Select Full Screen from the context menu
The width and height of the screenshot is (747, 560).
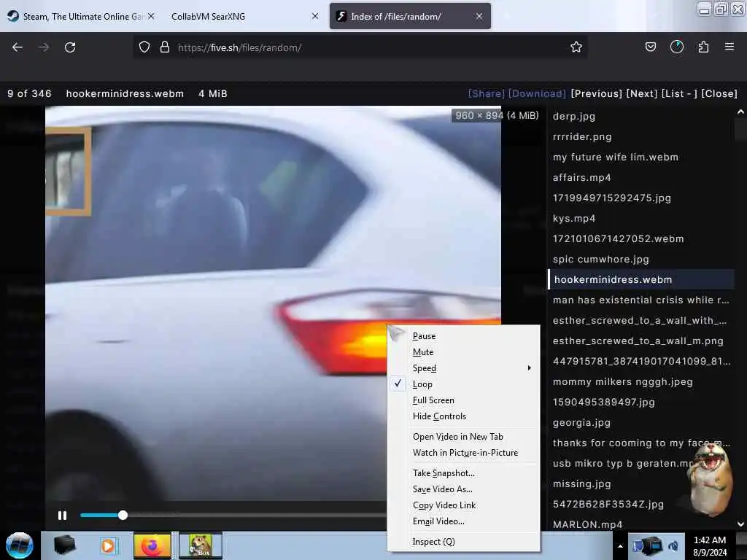(x=463, y=400)
